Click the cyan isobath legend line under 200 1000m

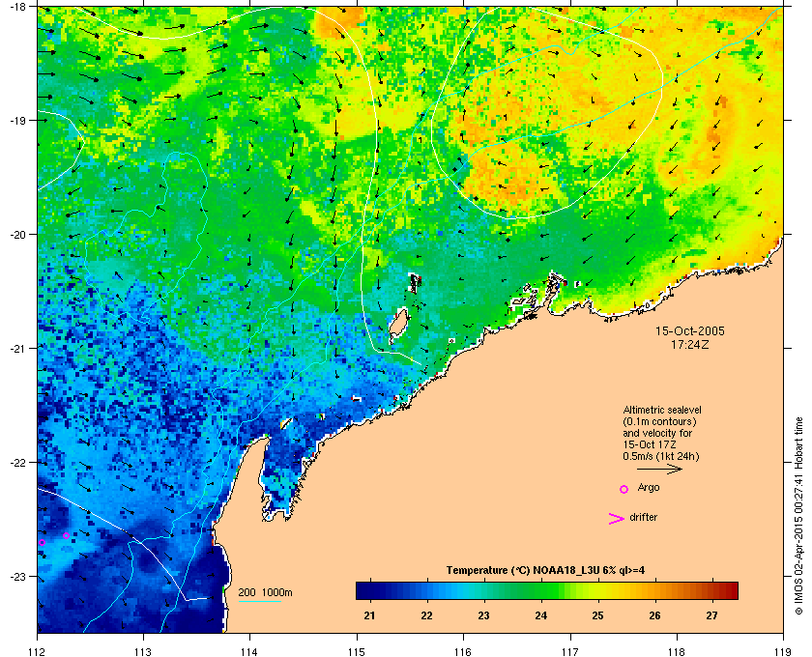pos(259,602)
